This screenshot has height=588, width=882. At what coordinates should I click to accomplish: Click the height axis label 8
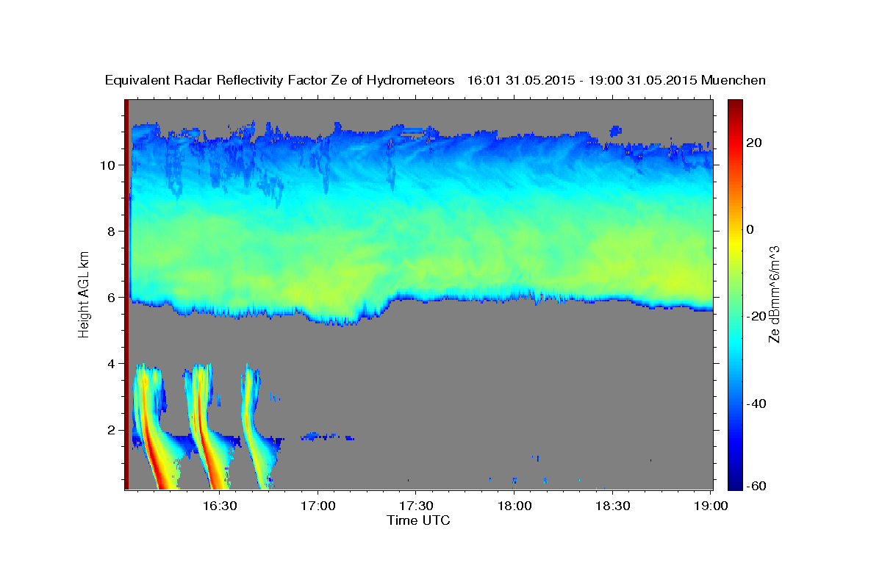[x=112, y=231]
